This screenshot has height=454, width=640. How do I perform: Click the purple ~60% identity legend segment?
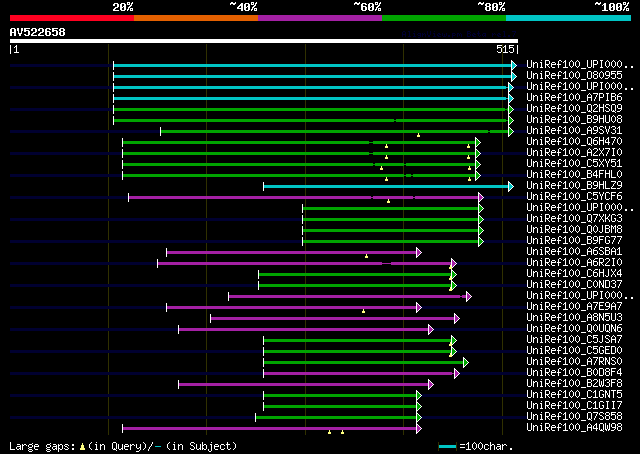320,18
